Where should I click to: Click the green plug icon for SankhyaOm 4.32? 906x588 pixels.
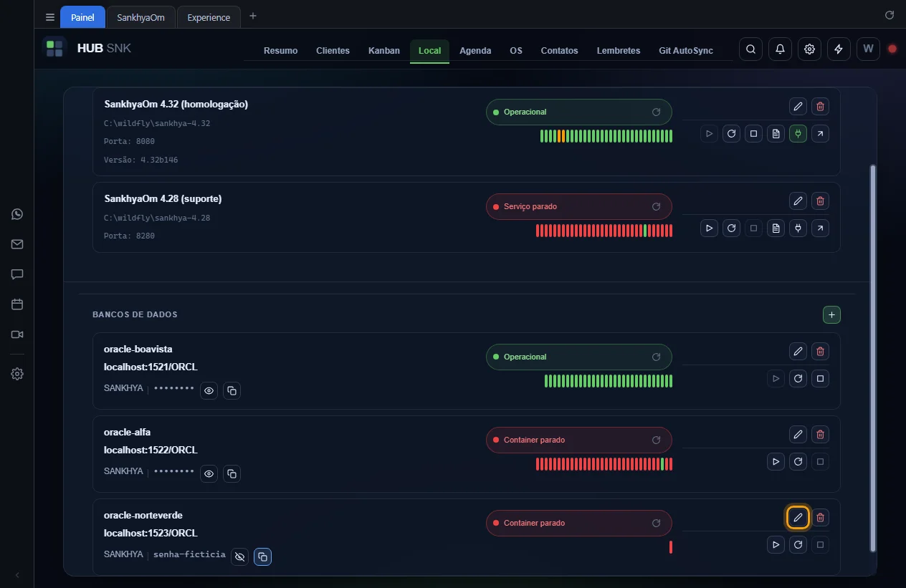coord(798,133)
